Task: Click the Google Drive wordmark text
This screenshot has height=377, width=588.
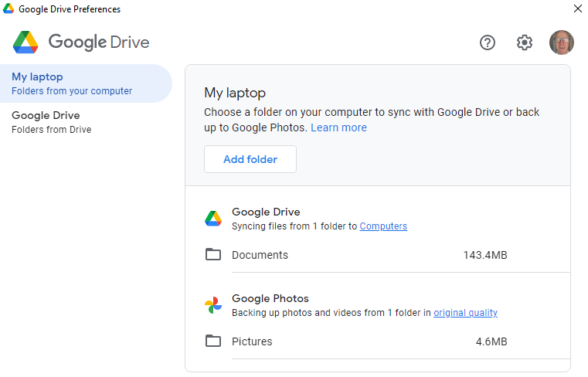Action: (x=99, y=42)
